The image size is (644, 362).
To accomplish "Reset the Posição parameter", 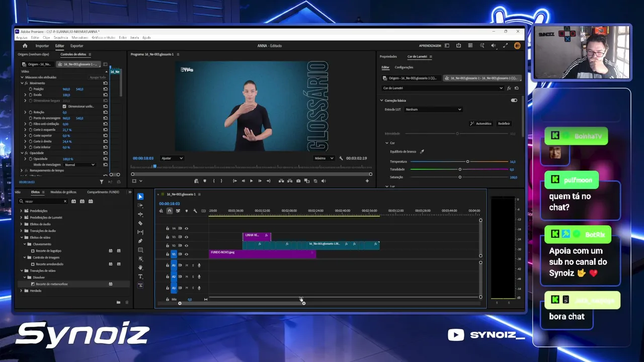I will point(105,89).
